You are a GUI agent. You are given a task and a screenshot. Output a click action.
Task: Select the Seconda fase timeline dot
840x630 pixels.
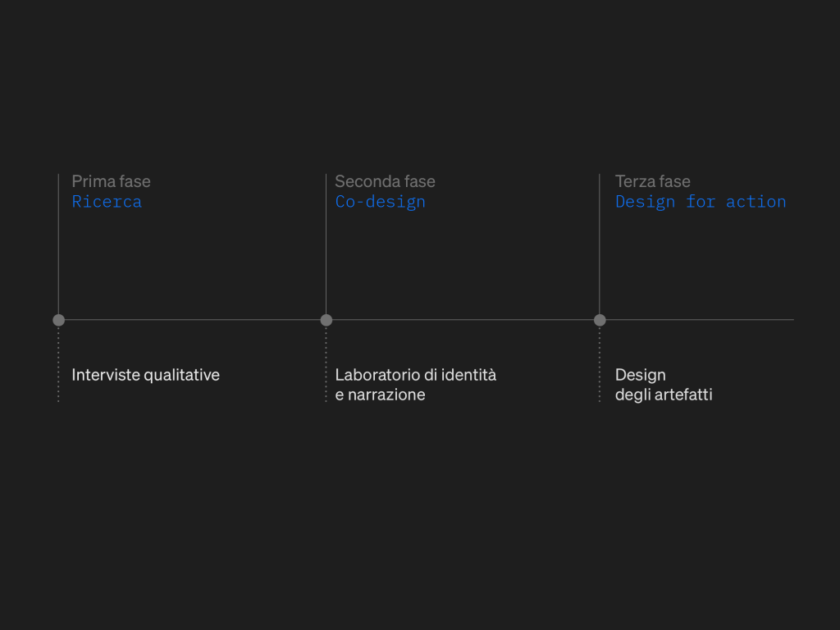[326, 320]
